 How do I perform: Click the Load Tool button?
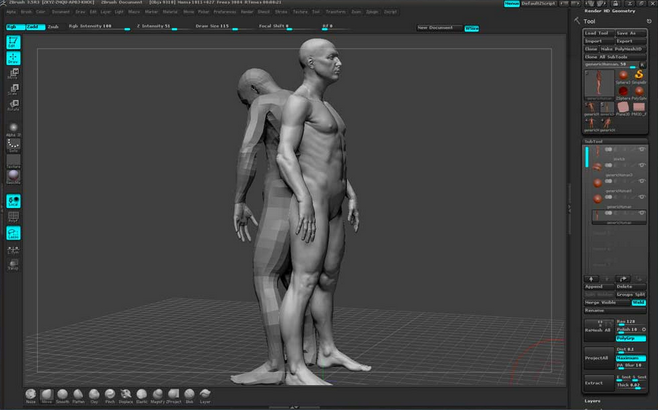pos(597,33)
